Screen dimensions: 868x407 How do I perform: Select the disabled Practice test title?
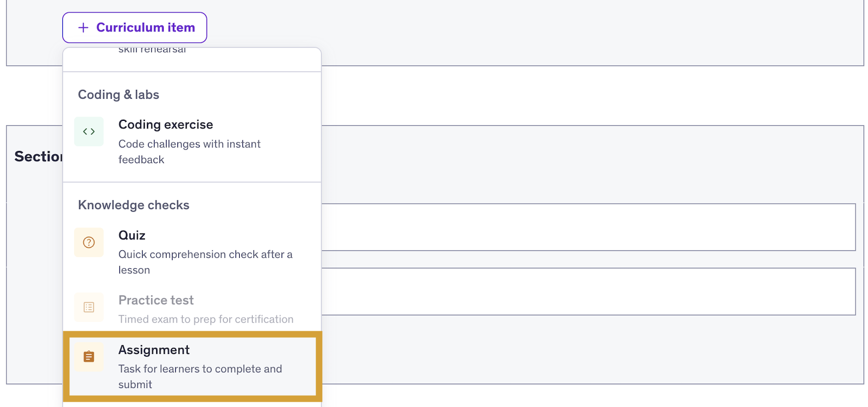(x=156, y=300)
